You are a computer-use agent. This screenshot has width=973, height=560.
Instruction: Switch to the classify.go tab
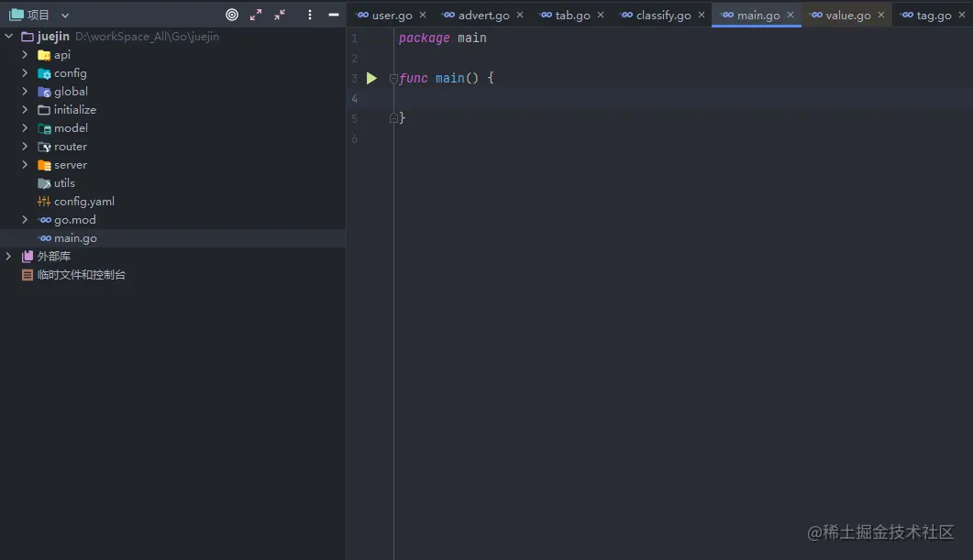pos(663,16)
